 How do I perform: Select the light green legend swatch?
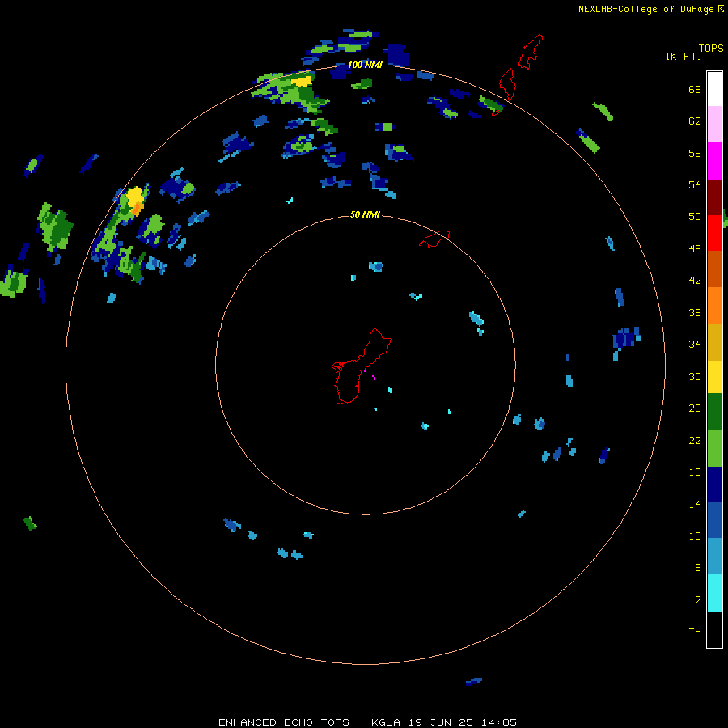[x=714, y=448]
